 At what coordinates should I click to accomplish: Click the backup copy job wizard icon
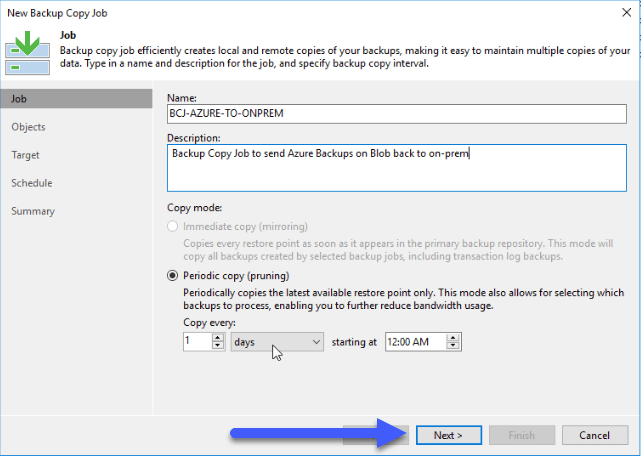click(x=27, y=53)
